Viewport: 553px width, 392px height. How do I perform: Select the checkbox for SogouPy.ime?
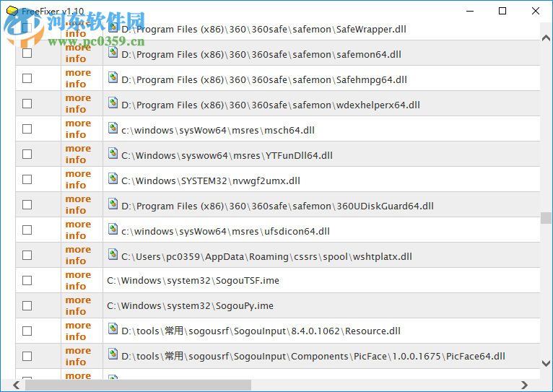[x=27, y=305]
